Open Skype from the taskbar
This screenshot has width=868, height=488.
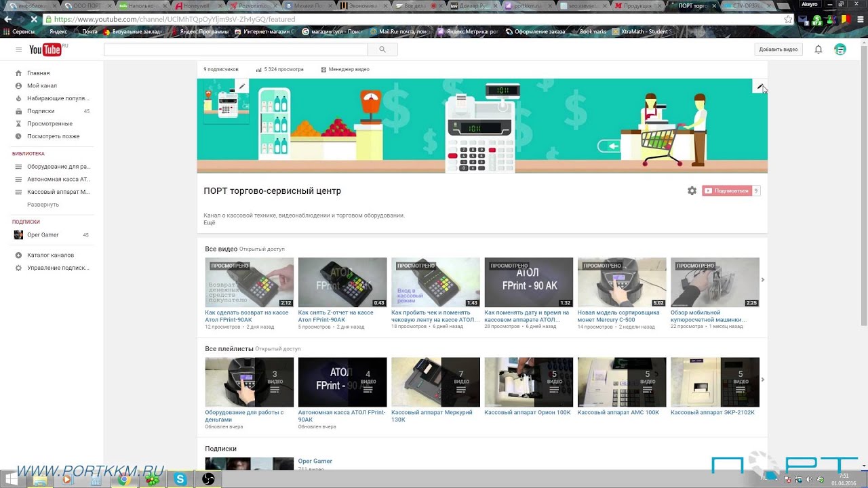click(x=180, y=479)
